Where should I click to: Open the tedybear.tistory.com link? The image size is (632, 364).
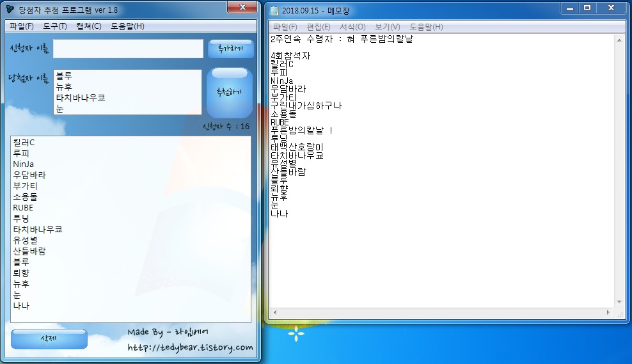tap(190, 347)
